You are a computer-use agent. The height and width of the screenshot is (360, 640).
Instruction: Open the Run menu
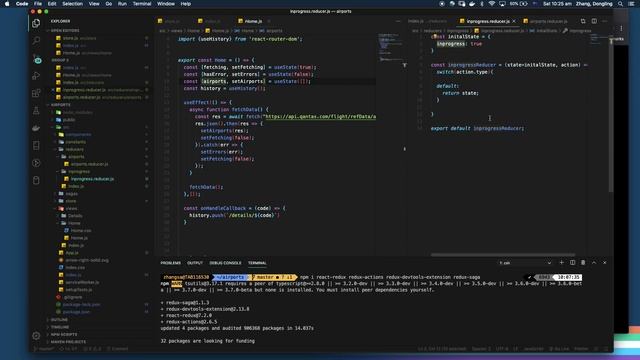[122, 4]
